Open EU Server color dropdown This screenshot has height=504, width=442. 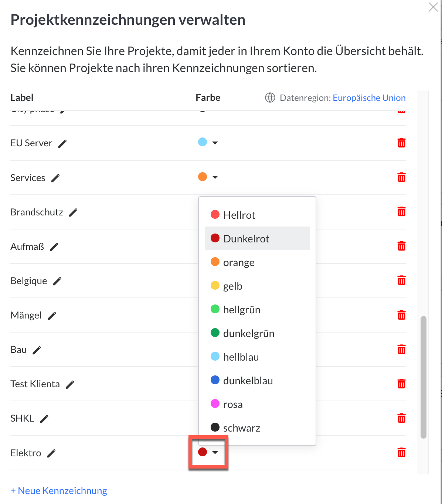[x=215, y=143]
